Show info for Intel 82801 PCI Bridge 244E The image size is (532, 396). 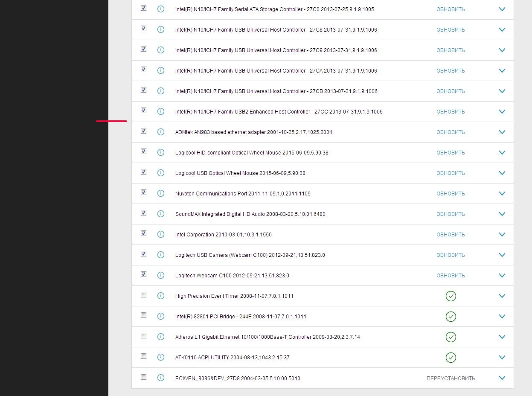tap(161, 316)
